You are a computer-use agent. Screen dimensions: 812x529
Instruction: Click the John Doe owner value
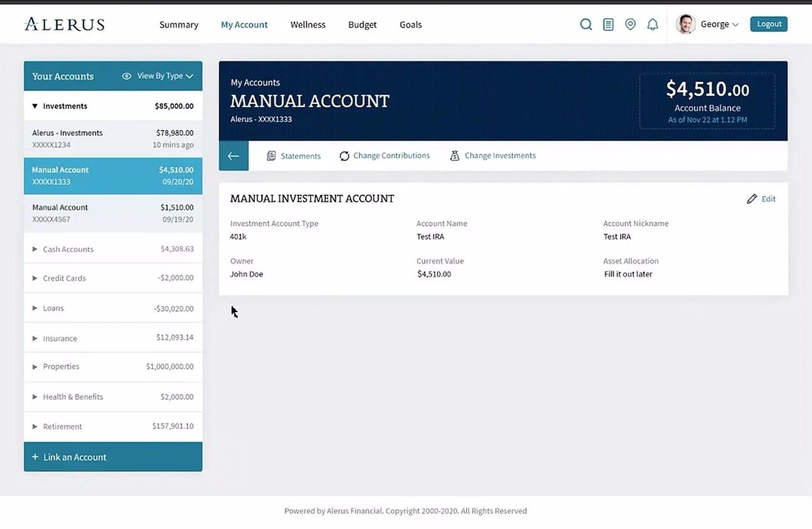[246, 274]
